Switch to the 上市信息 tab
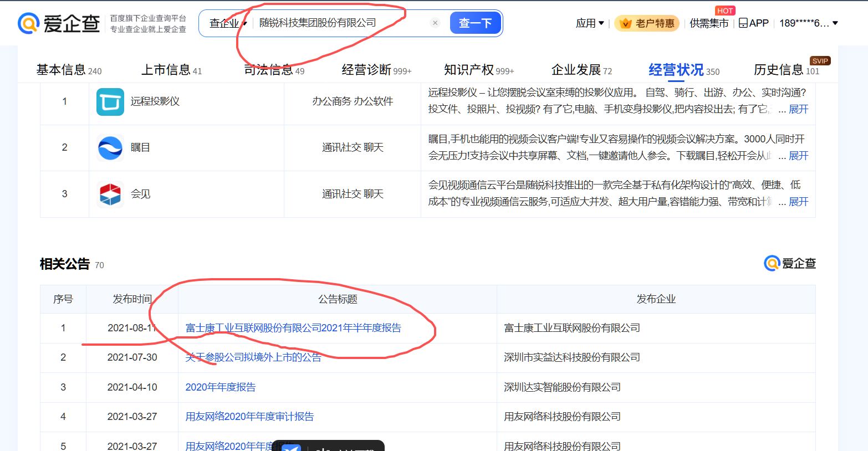868x451 pixels. tap(171, 70)
